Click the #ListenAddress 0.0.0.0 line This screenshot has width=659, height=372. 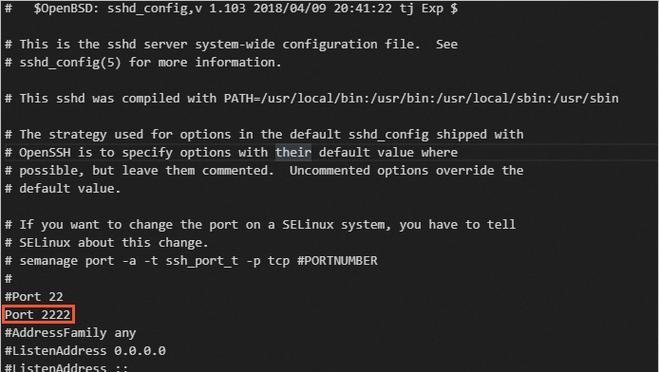point(85,351)
